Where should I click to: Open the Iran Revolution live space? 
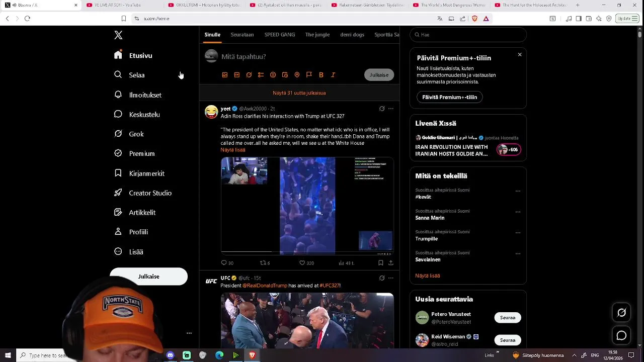tap(468, 146)
